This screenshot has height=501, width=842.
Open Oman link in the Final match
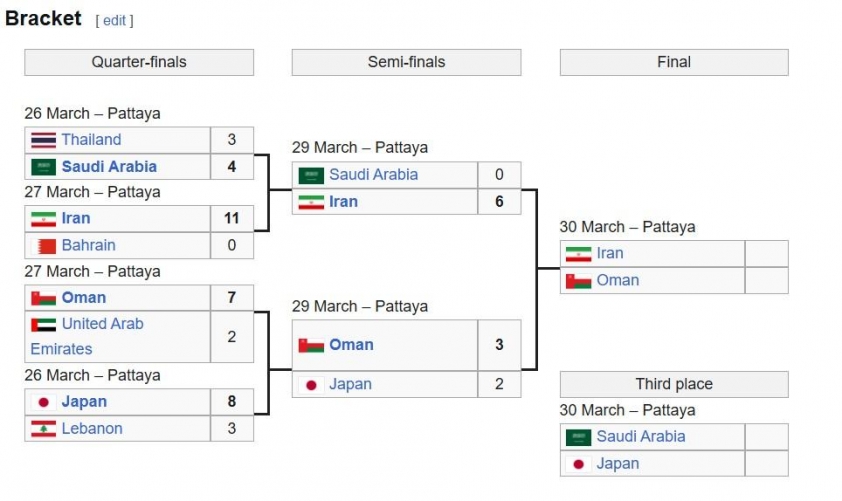618,280
